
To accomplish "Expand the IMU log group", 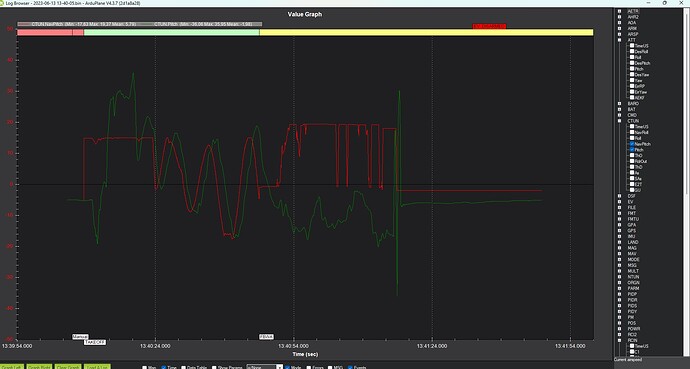I will (620, 236).
